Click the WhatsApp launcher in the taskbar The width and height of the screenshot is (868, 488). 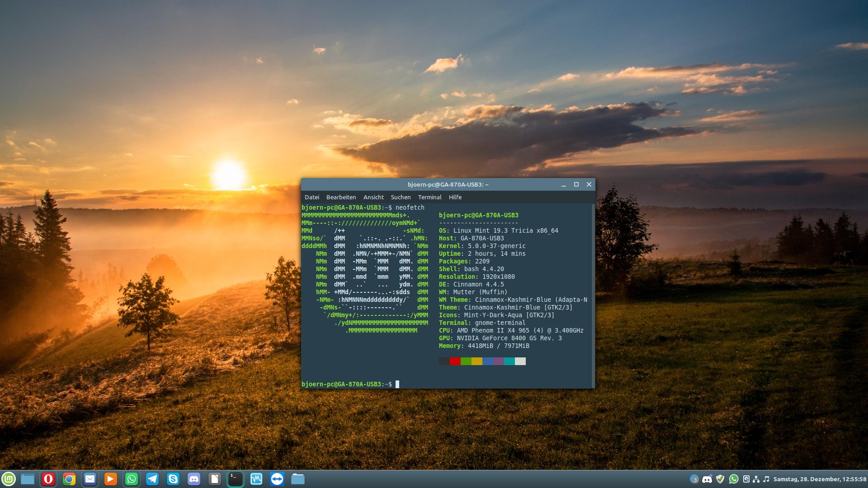(x=132, y=479)
